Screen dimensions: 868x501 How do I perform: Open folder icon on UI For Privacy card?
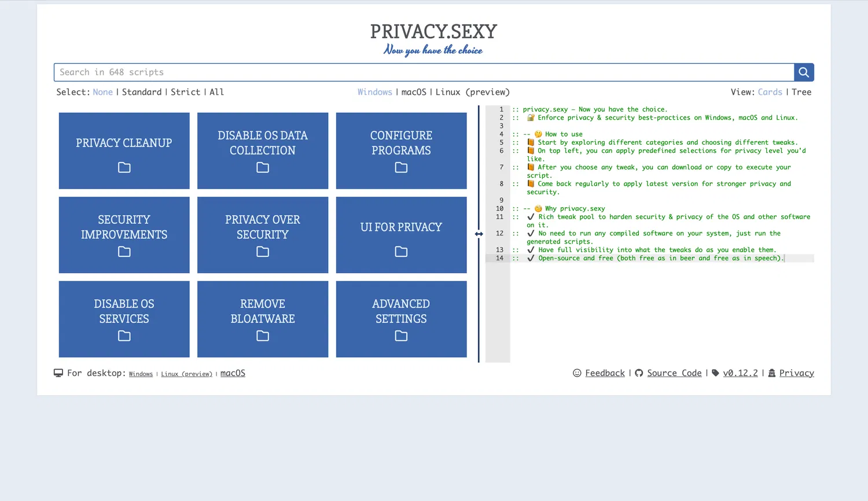click(401, 252)
